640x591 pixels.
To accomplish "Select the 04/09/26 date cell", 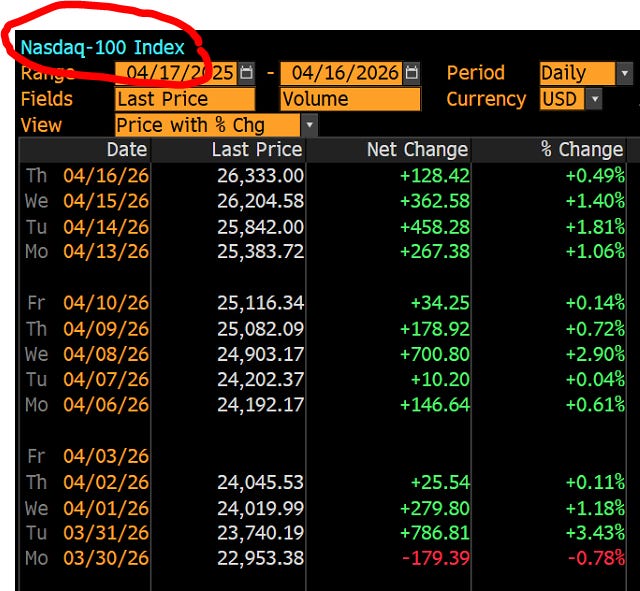I will tap(106, 329).
